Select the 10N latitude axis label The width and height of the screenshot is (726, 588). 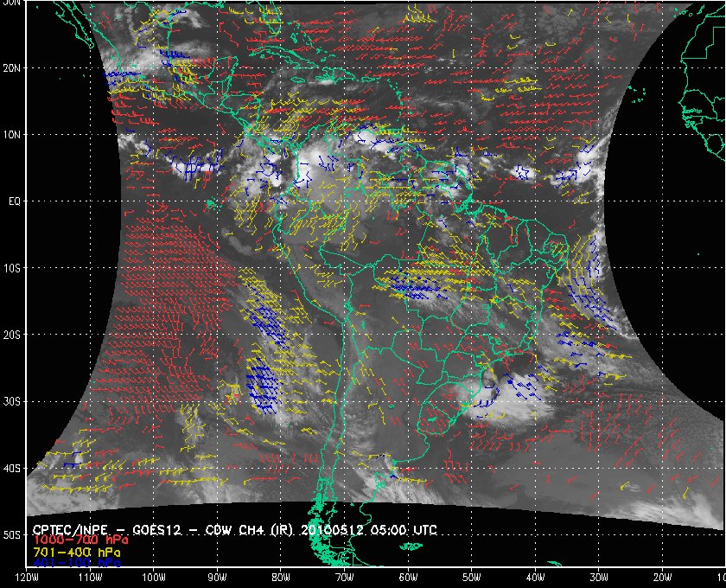pos(13,134)
